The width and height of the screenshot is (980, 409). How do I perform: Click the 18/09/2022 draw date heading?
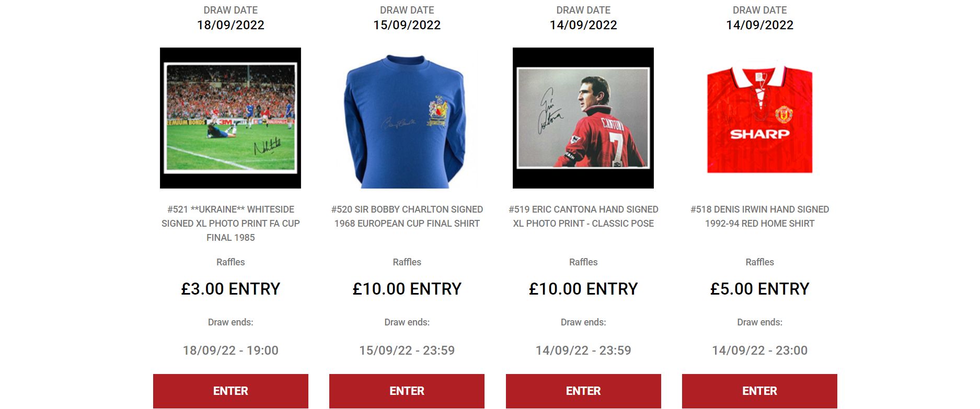(x=230, y=25)
